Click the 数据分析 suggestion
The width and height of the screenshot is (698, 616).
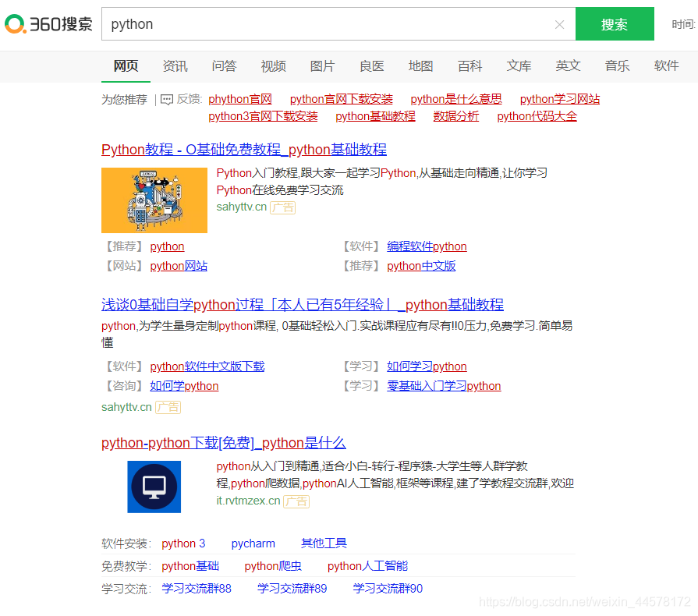point(456,117)
